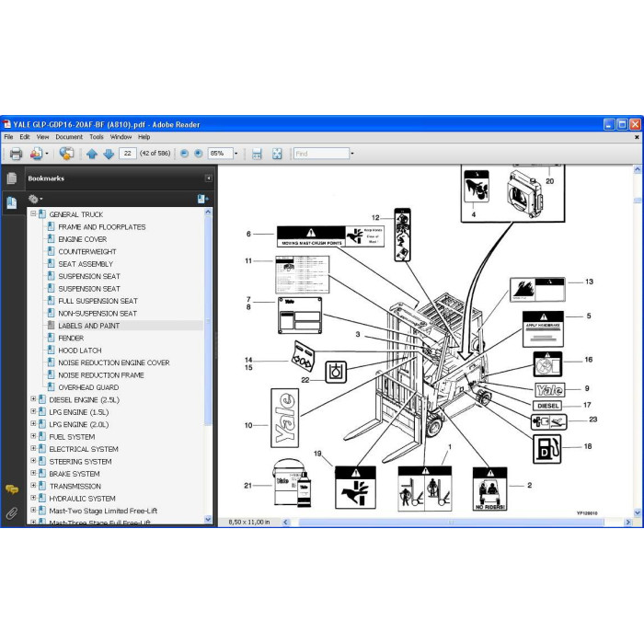644x644 pixels.
Task: Open the Tools menu
Action: [97, 137]
